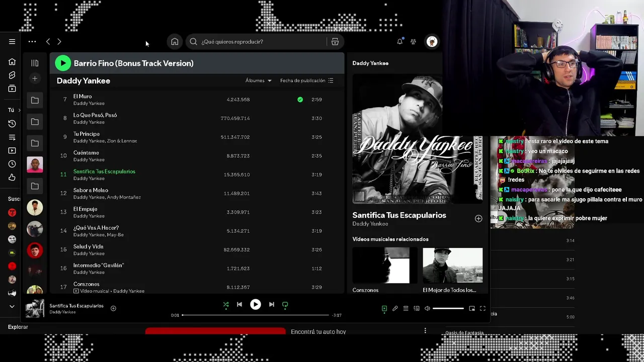644x362 pixels.
Task: Open YouTube Playlists icon in left sidebar
Action: point(12,137)
